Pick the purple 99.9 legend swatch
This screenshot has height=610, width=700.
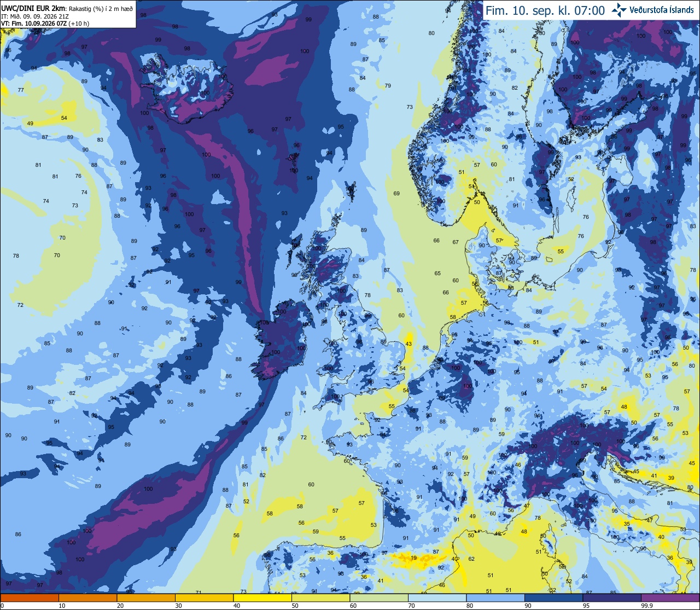pyautogui.click(x=670, y=597)
